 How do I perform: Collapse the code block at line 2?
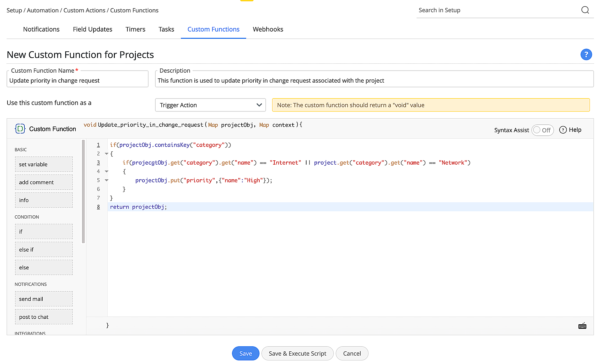[x=106, y=153]
